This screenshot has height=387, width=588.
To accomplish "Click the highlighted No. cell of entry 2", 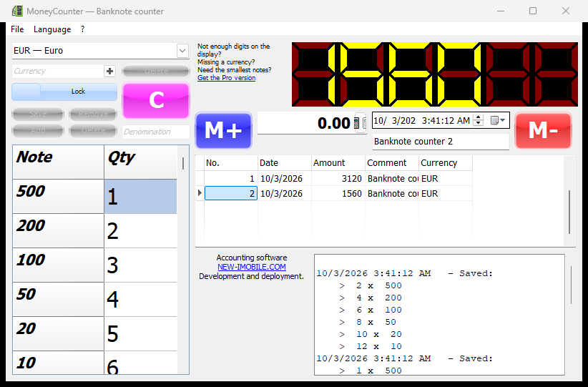I will pyautogui.click(x=231, y=193).
